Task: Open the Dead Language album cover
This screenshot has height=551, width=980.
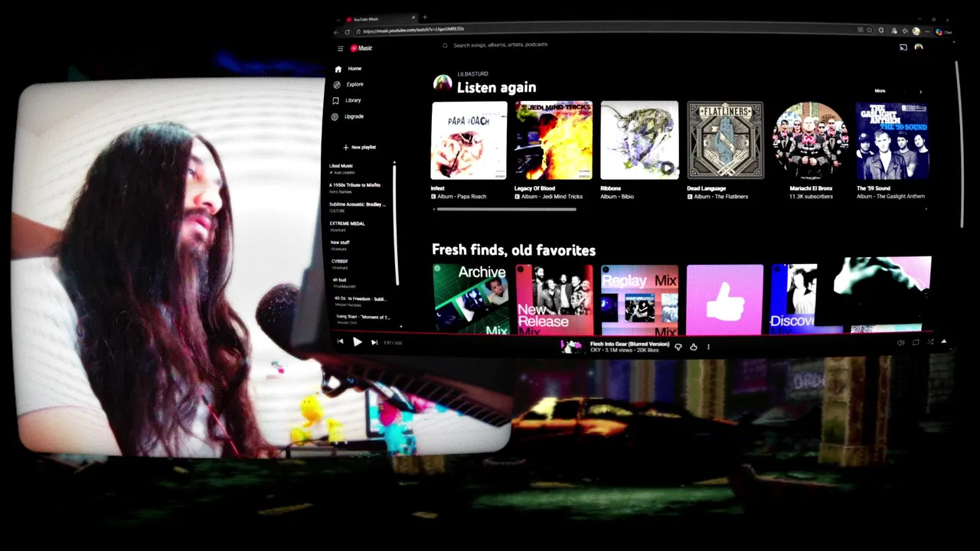Action: tap(725, 140)
